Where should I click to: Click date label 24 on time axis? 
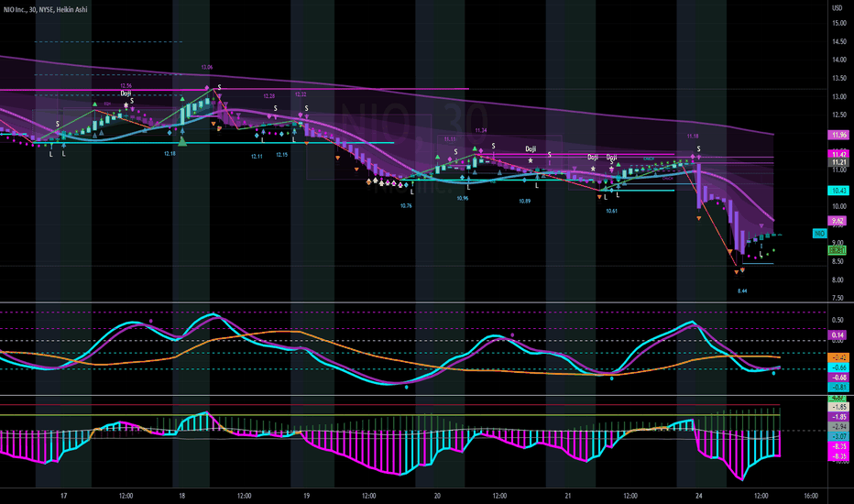(699, 496)
